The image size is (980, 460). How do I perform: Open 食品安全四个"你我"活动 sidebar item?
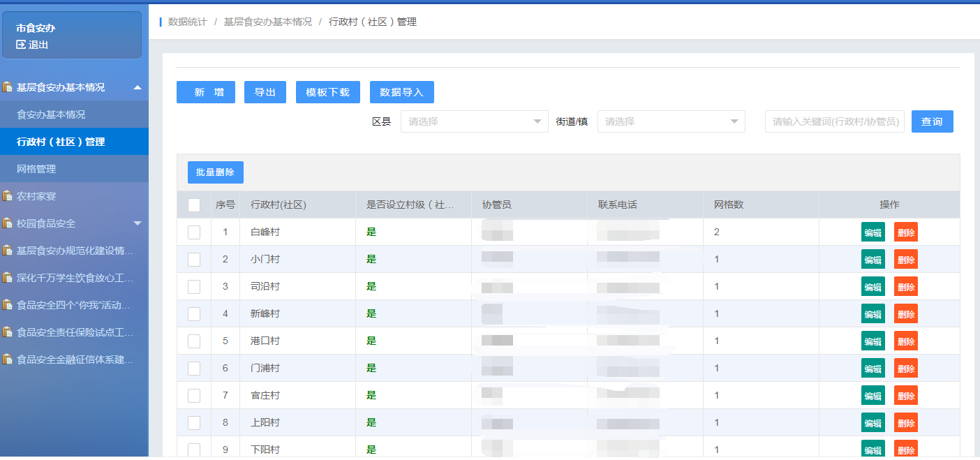point(74,305)
